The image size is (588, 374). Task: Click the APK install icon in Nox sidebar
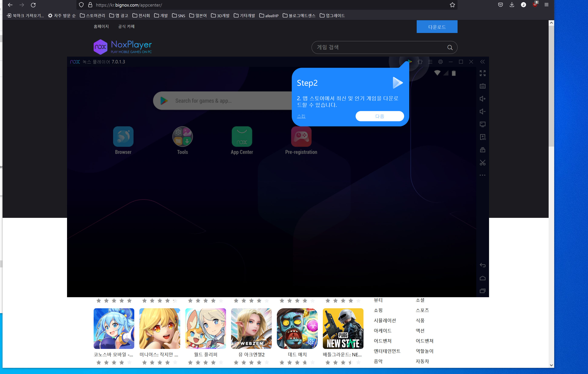[482, 137]
